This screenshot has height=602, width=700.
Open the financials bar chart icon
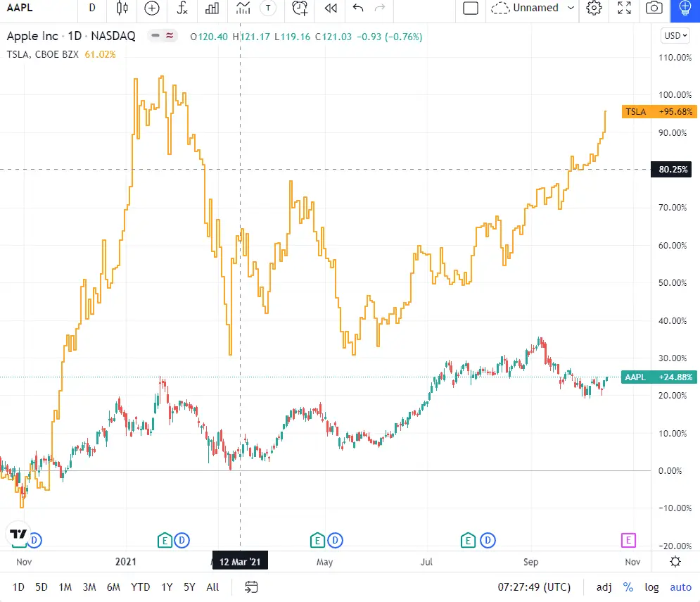click(212, 8)
